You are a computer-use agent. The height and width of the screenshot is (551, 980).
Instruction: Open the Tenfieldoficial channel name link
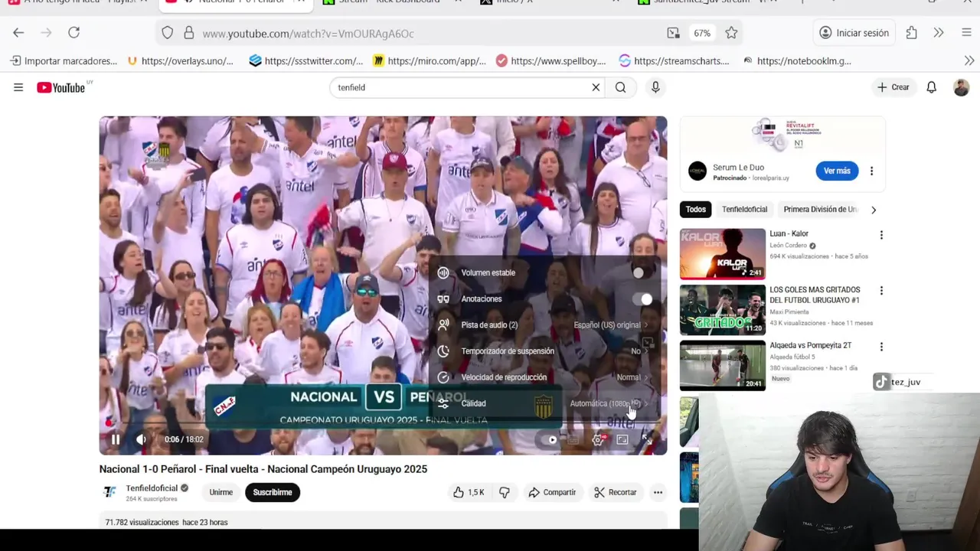[152, 488]
